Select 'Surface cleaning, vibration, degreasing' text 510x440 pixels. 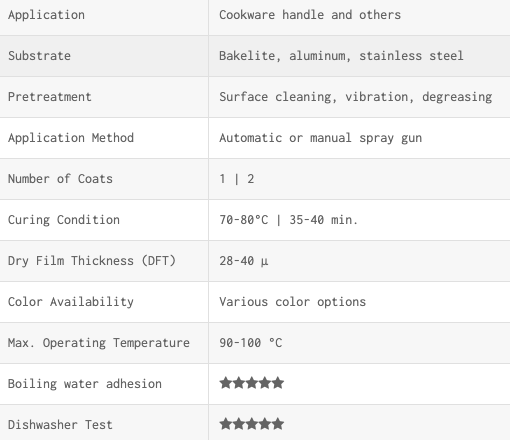(356, 97)
